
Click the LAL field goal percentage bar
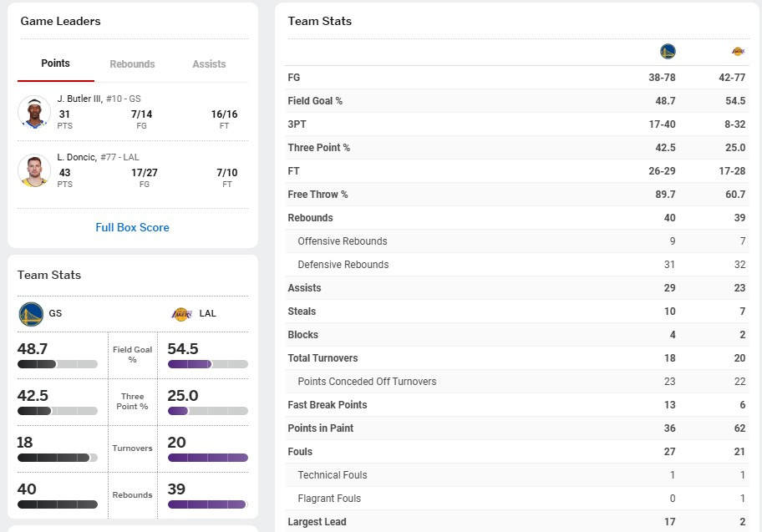point(208,364)
